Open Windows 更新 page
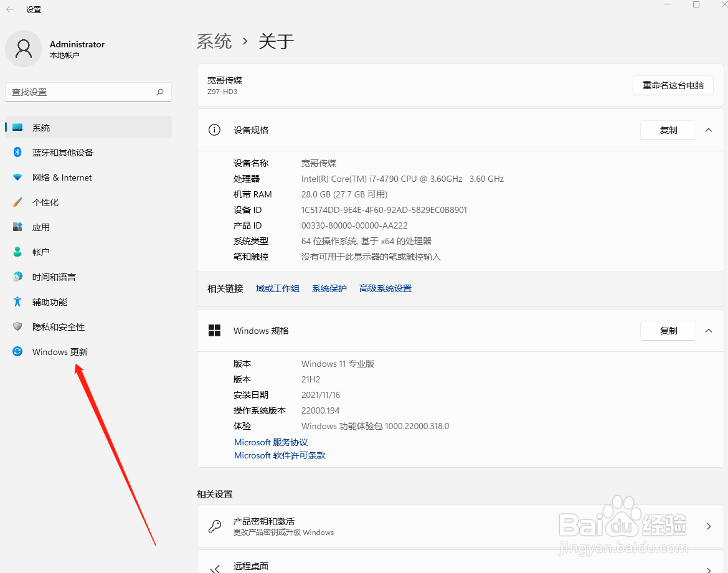Viewport: 728px width, 573px height. click(88, 351)
